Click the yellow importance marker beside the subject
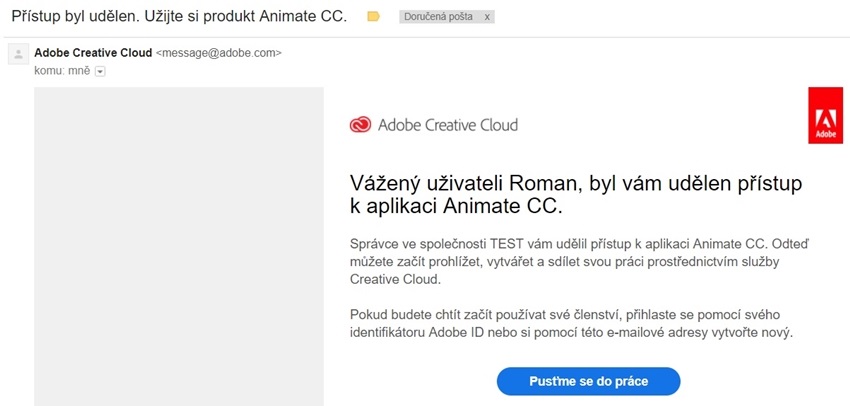This screenshot has height=406, width=850. (x=373, y=17)
